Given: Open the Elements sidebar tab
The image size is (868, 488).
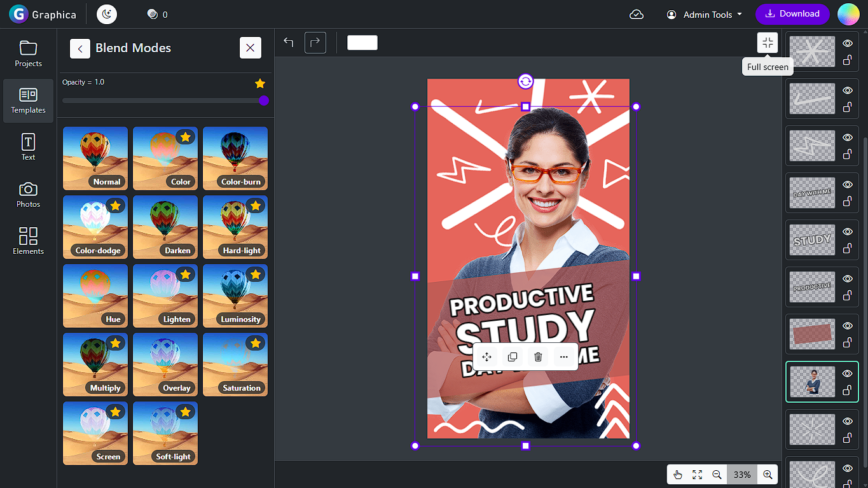Looking at the screenshot, I should [x=28, y=241].
